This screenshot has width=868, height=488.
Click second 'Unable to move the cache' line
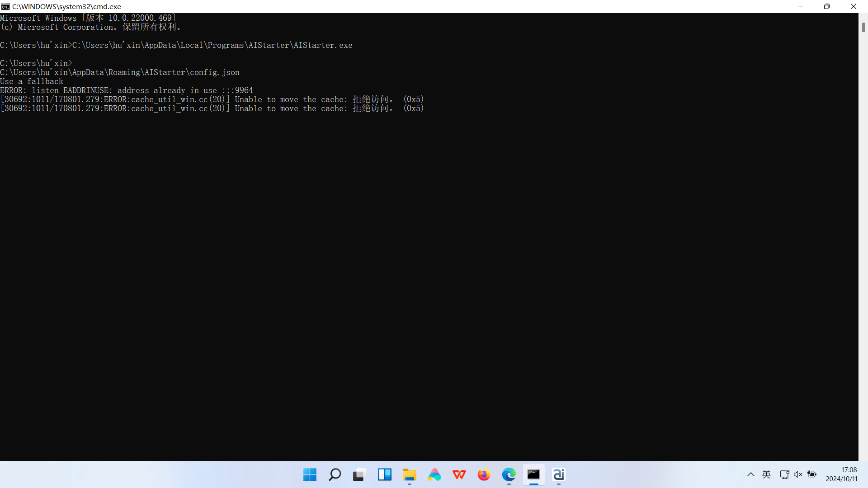tap(212, 108)
